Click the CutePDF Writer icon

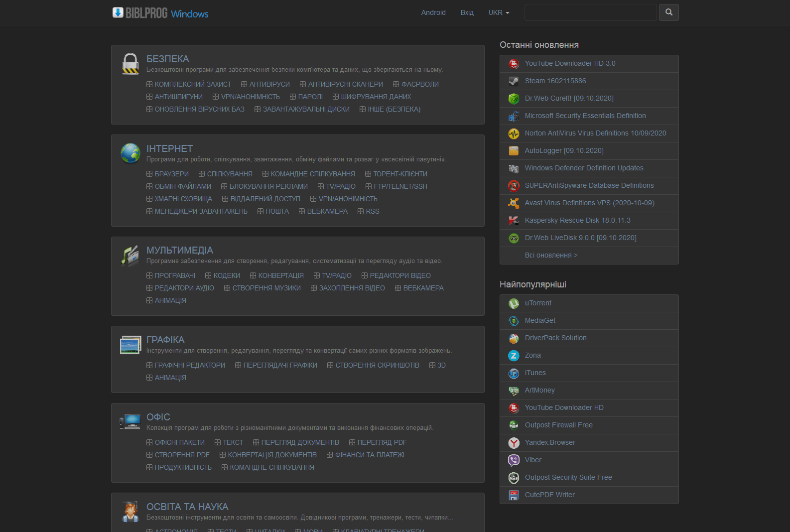[514, 495]
